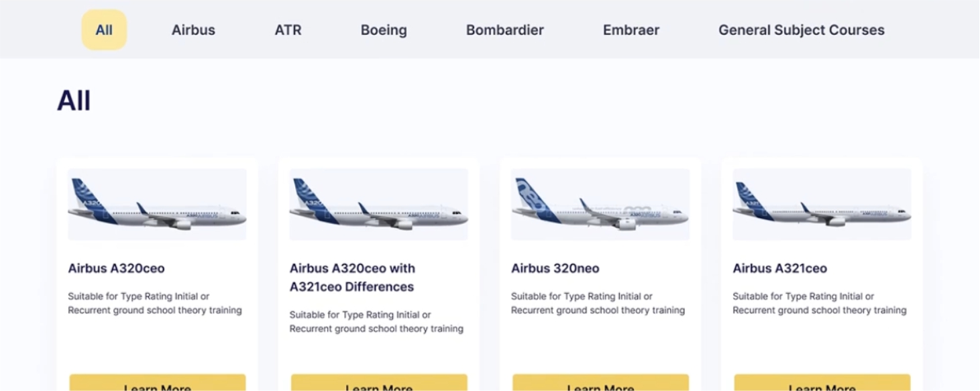The width and height of the screenshot is (980, 391).
Task: Click Learn More under Airbus 320neo
Action: [x=600, y=384]
